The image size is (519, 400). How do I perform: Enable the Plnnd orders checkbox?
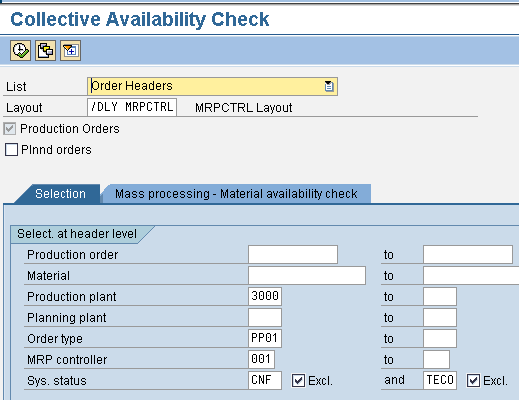pyautogui.click(x=11, y=150)
